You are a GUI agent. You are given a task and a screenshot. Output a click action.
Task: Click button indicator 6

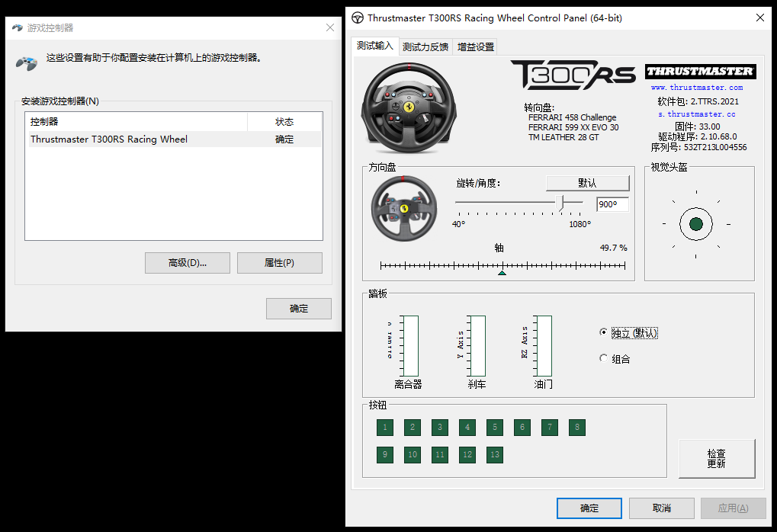click(522, 427)
